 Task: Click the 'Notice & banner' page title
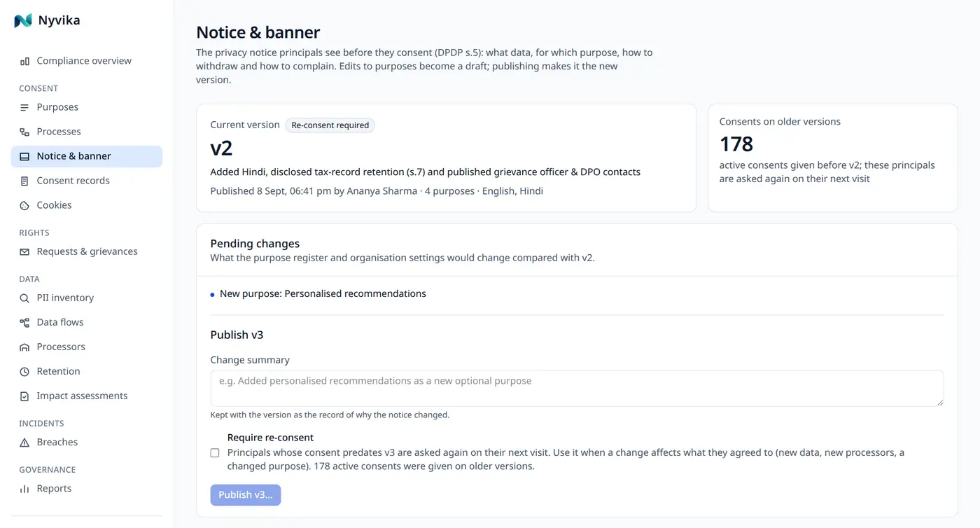pos(258,32)
